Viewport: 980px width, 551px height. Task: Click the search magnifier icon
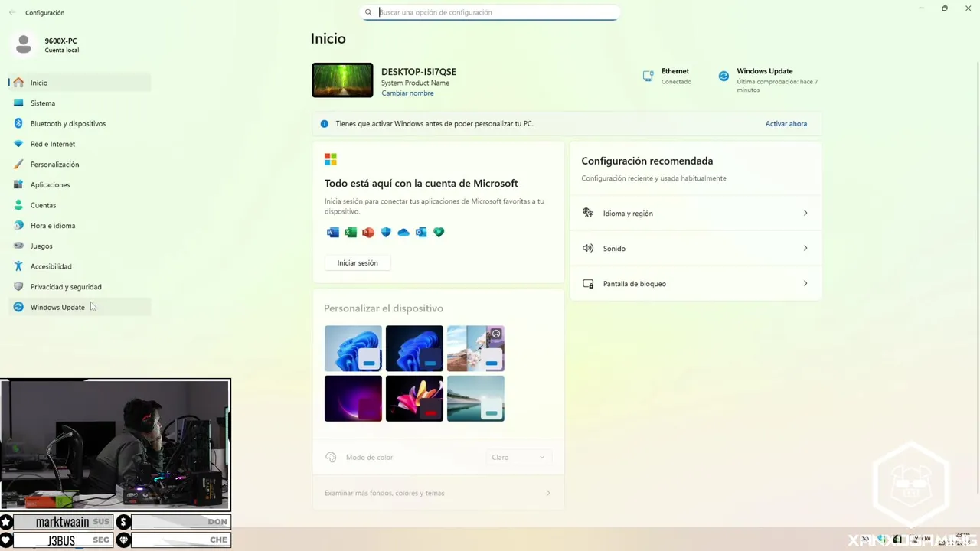point(368,12)
